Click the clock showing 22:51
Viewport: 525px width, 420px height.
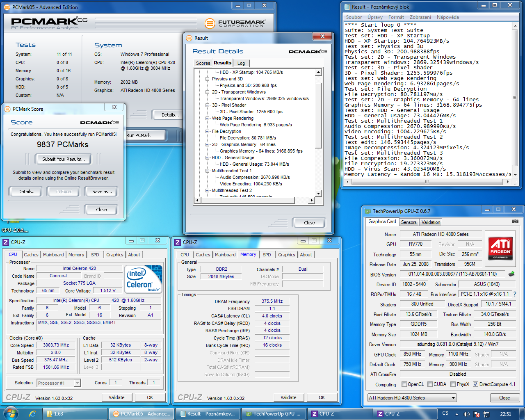click(x=505, y=414)
